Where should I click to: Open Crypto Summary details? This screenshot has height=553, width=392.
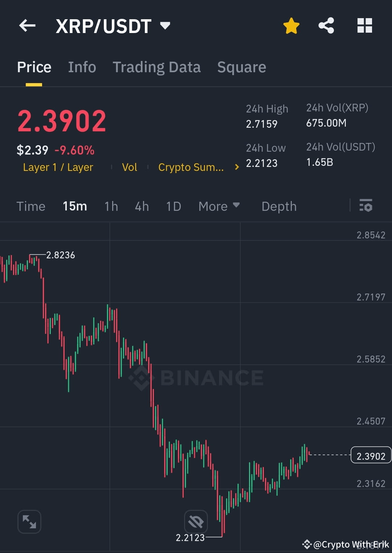coord(191,167)
